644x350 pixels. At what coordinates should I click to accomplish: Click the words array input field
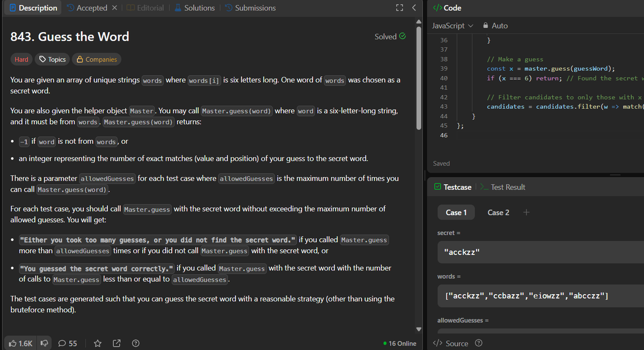click(x=541, y=296)
